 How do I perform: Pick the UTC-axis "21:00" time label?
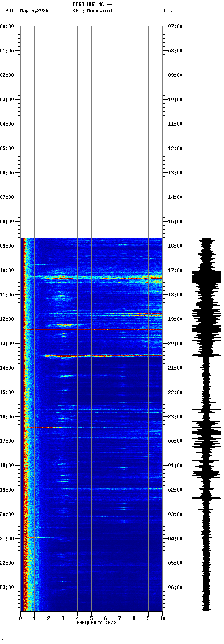(x=175, y=368)
